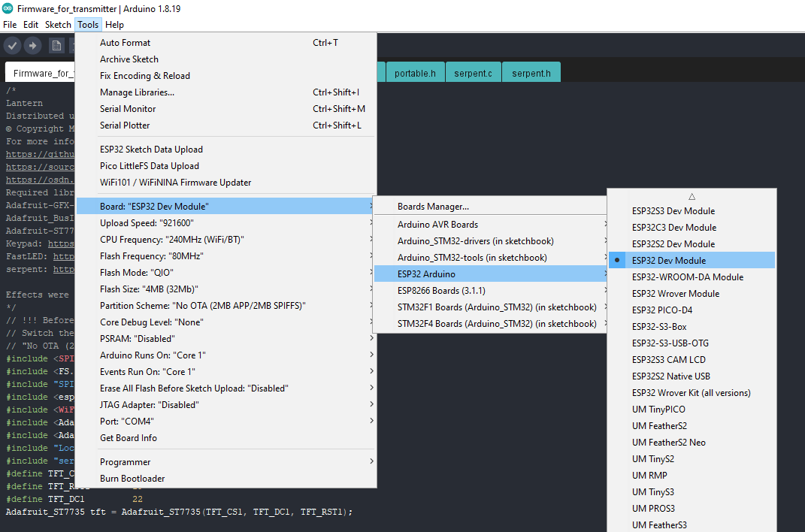Screen dimensions: 805x532
Task: Open the Edit menu
Action: coord(31,25)
